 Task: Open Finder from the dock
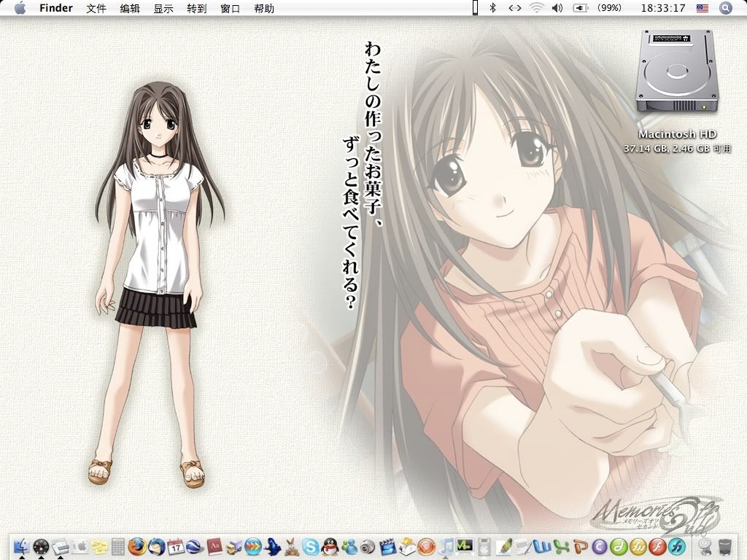(x=21, y=546)
